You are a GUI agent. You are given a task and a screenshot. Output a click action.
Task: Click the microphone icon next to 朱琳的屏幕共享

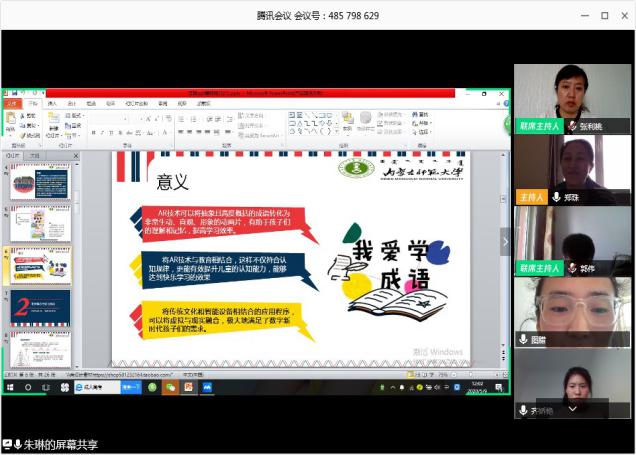pos(18,445)
